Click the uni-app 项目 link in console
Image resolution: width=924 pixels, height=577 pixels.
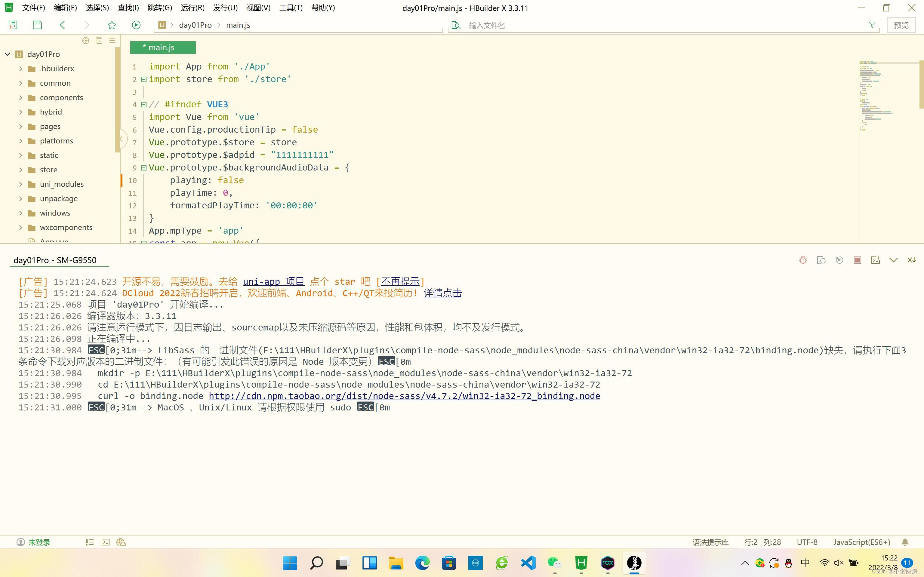(x=273, y=281)
